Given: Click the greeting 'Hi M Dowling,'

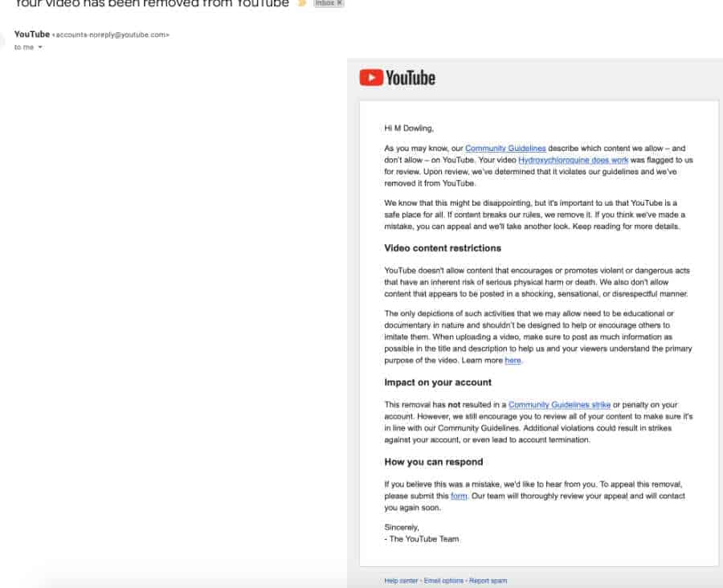Looking at the screenshot, I should [x=409, y=129].
